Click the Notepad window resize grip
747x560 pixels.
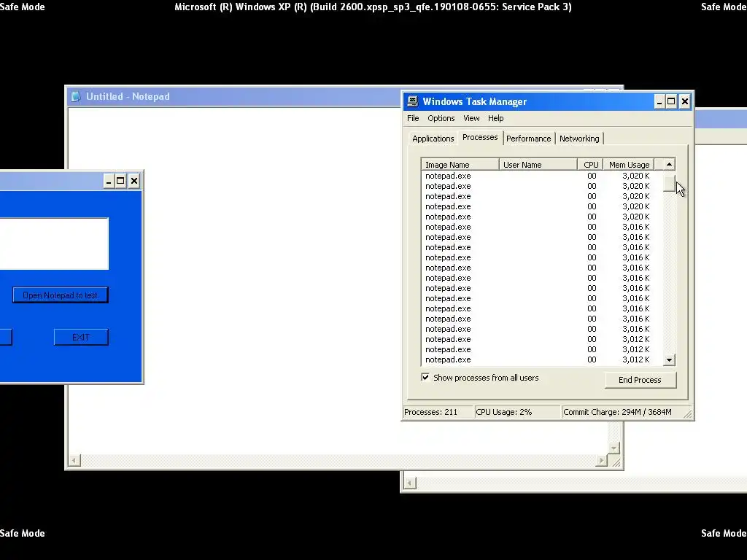pyautogui.click(x=616, y=462)
